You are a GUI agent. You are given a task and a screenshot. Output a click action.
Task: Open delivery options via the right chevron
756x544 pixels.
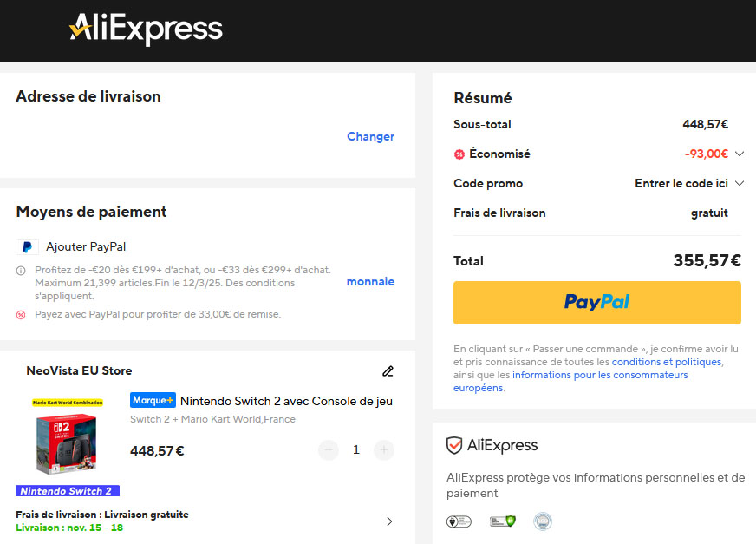pos(388,521)
